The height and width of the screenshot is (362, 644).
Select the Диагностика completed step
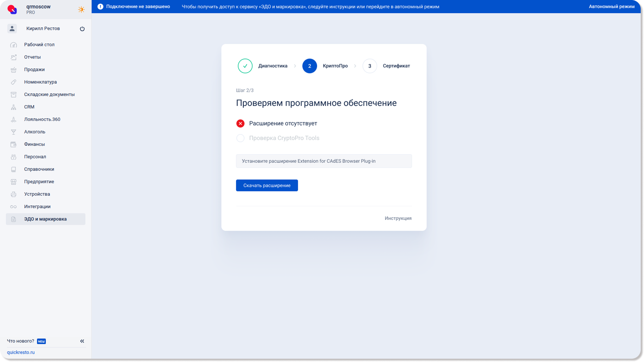[245, 66]
